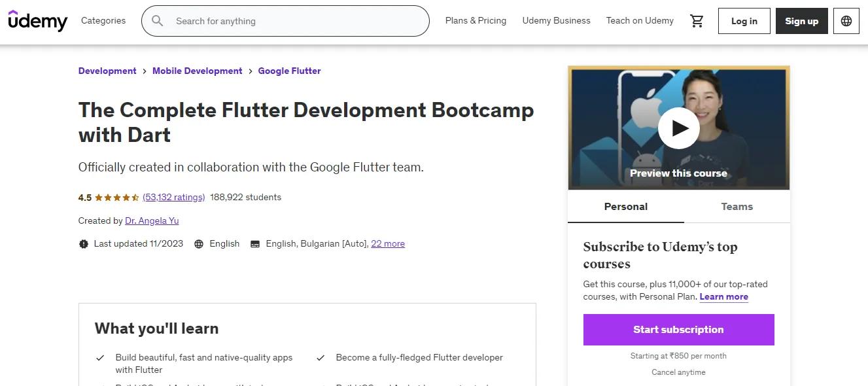The height and width of the screenshot is (386, 868).
Task: Click the closed captions icon
Action: coord(254,243)
